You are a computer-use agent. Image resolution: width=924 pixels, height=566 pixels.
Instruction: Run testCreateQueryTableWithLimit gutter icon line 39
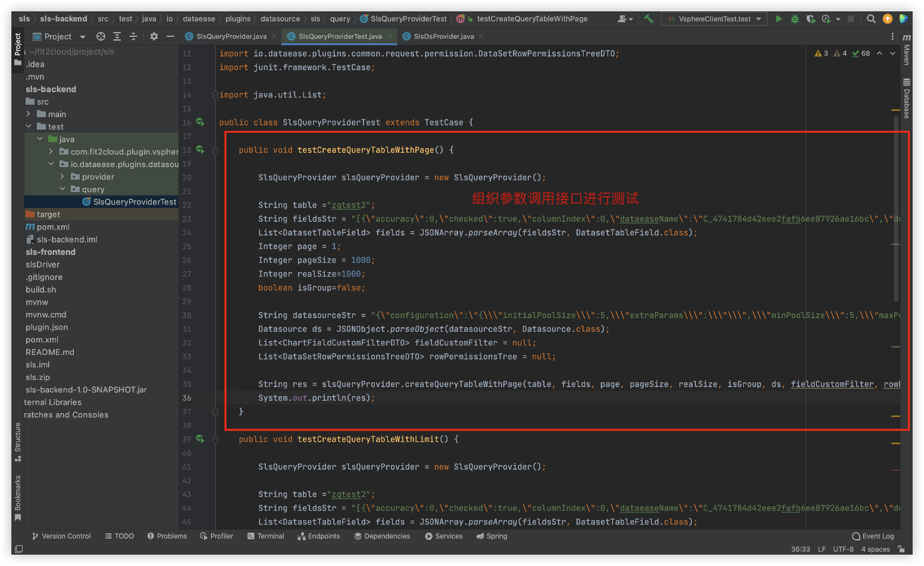click(201, 439)
